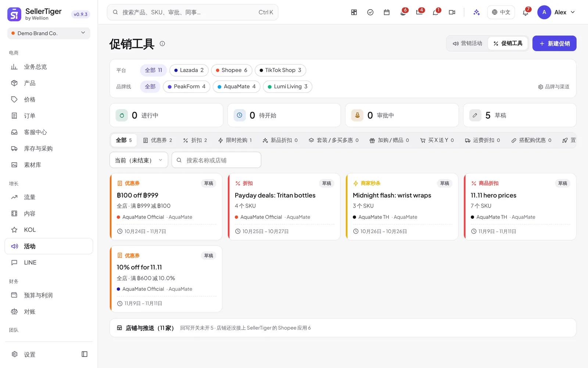Open 素材库 in the sidebar
Screen dimensions: 588x368
click(49, 165)
